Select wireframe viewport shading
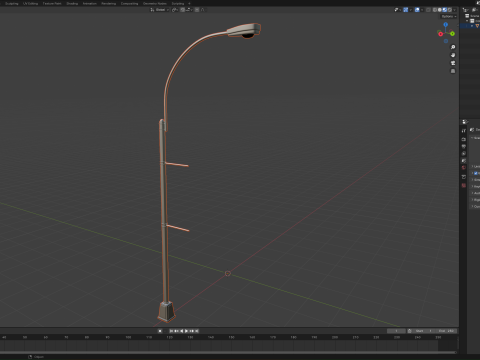Viewport: 480px width, 360px height. click(435, 10)
